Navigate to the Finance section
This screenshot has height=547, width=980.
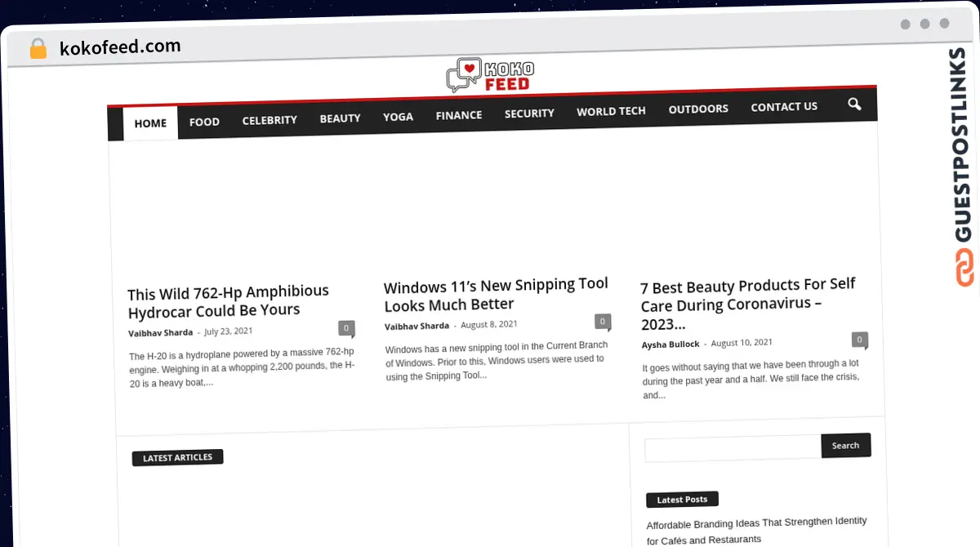[459, 115]
